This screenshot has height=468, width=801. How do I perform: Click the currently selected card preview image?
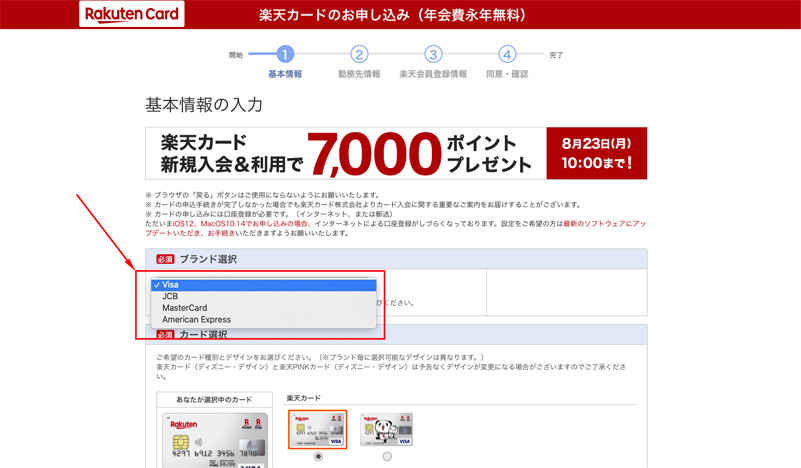tap(214, 440)
